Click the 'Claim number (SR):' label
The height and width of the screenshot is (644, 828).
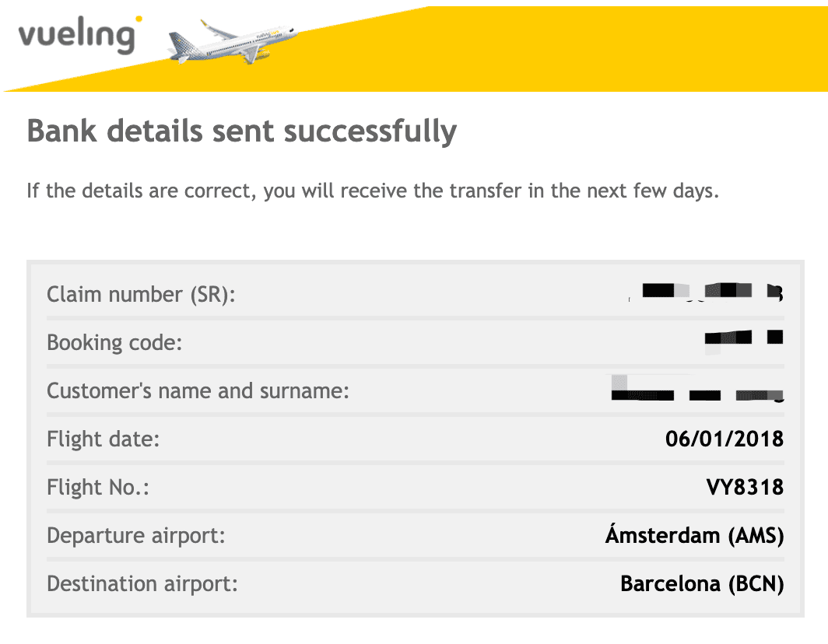point(141,295)
